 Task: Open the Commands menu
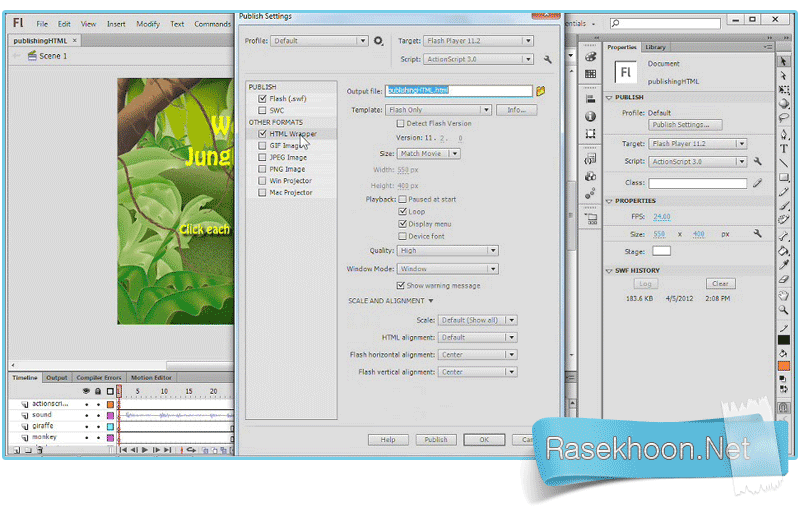pyautogui.click(x=213, y=24)
